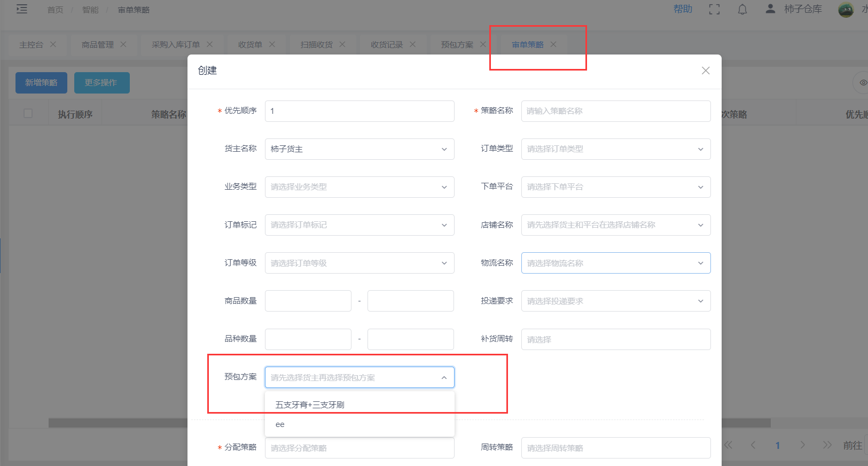Open the 帮助 link
Screen dimensions: 868x466
[x=683, y=9]
